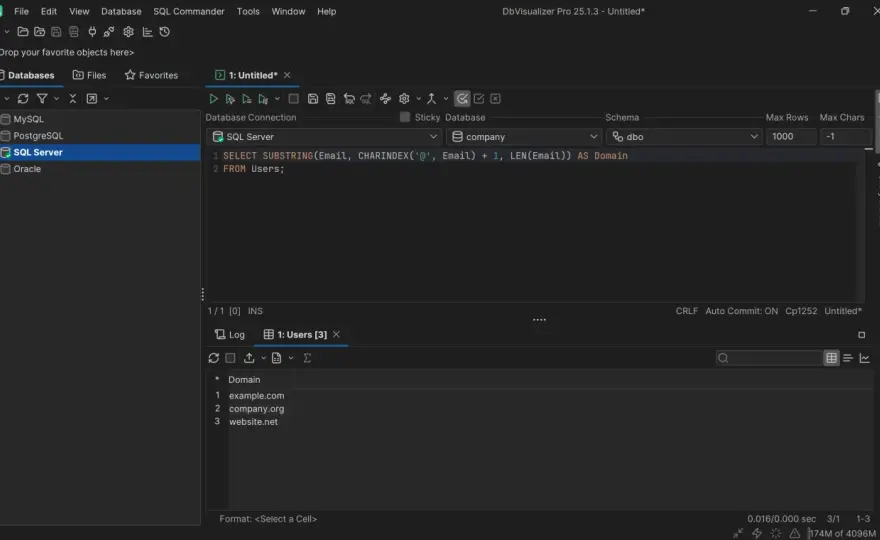
Task: Switch to the Log tab
Action: (x=230, y=335)
